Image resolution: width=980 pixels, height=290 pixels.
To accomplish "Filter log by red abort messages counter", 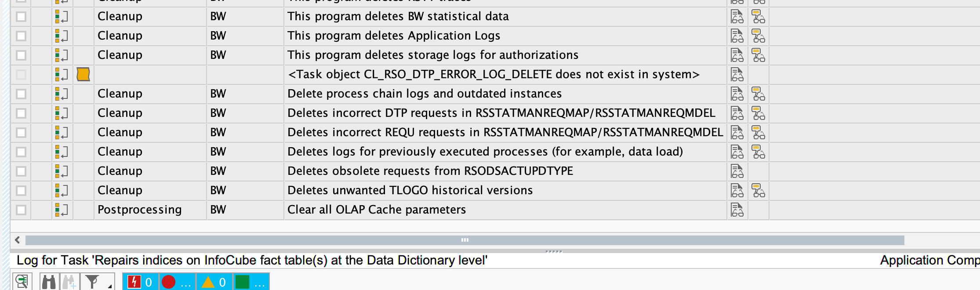I will tap(140, 282).
